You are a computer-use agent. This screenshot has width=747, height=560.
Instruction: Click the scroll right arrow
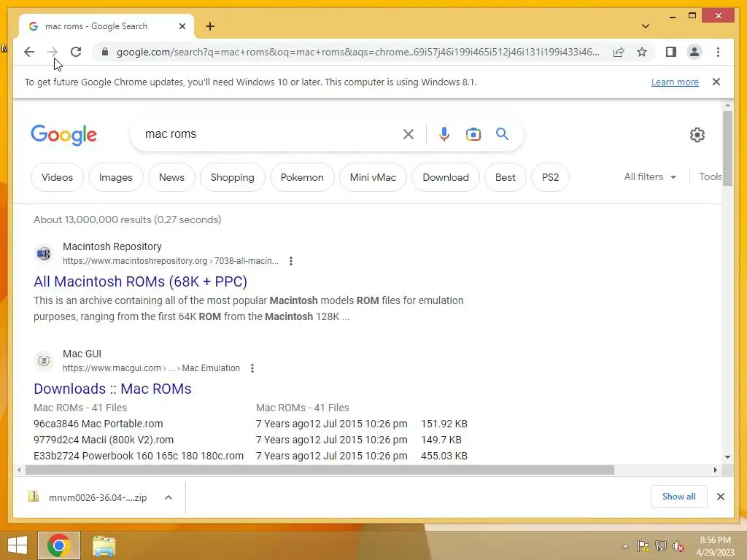pyautogui.click(x=715, y=470)
